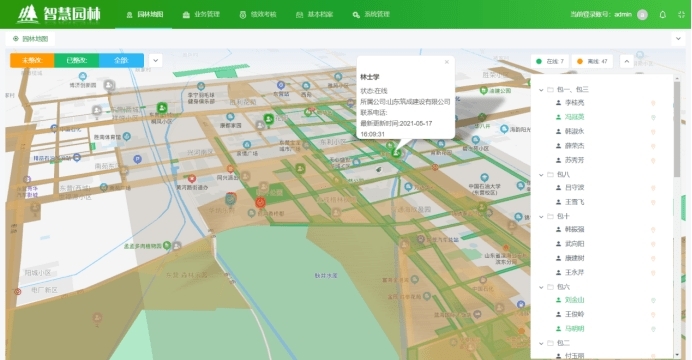Click the 智慧园林 tree logo

click(27, 14)
